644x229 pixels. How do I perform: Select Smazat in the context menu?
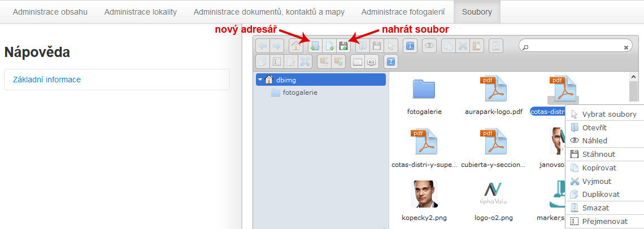coord(595,208)
